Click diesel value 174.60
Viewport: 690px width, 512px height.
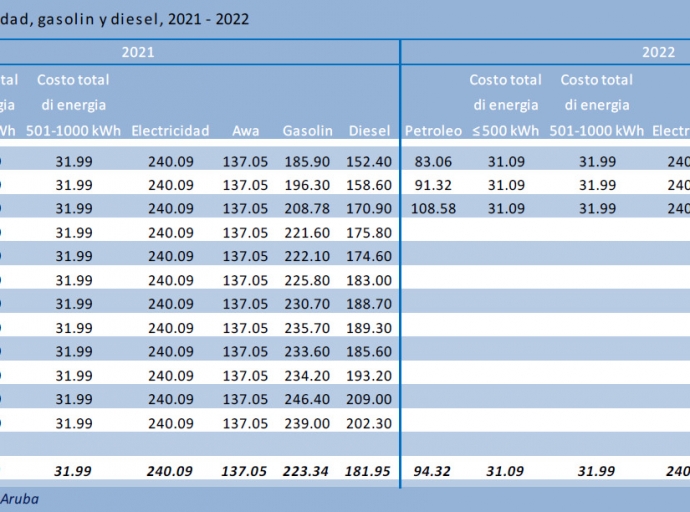(369, 256)
